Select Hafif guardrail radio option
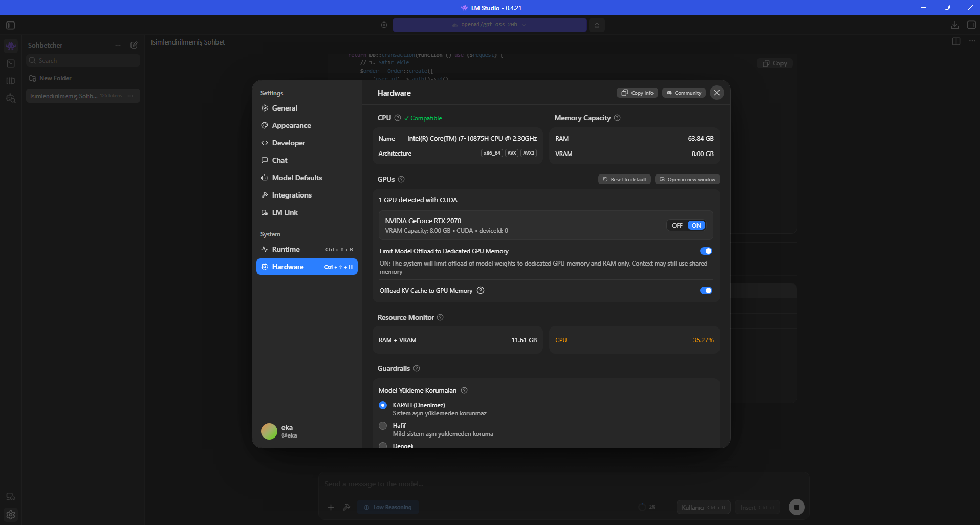This screenshot has height=525, width=980. click(383, 426)
